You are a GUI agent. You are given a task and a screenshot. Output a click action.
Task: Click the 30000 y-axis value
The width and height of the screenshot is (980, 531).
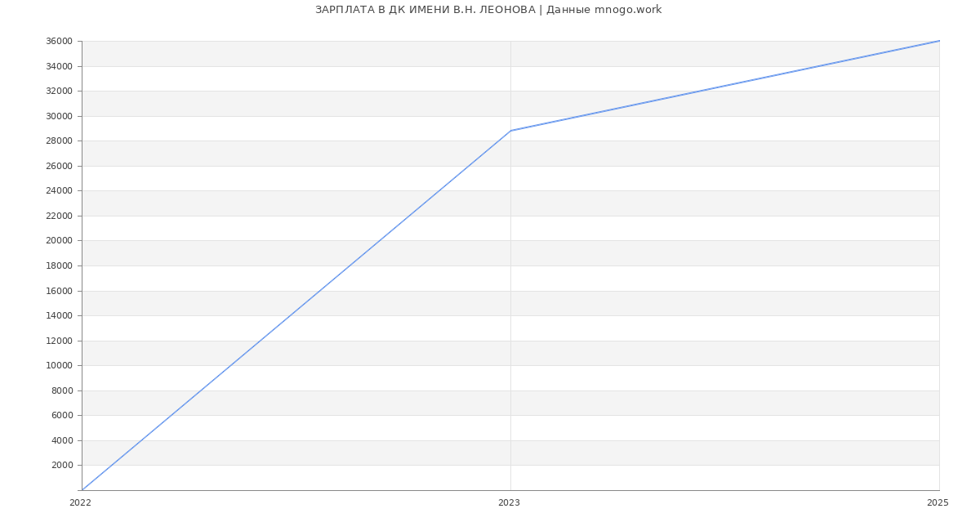point(60,116)
